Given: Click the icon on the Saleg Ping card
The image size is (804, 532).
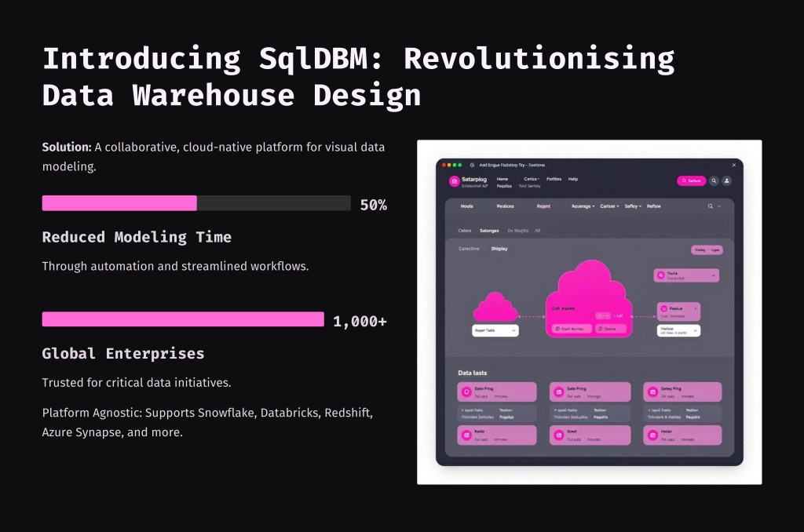Looking at the screenshot, I should [652, 392].
